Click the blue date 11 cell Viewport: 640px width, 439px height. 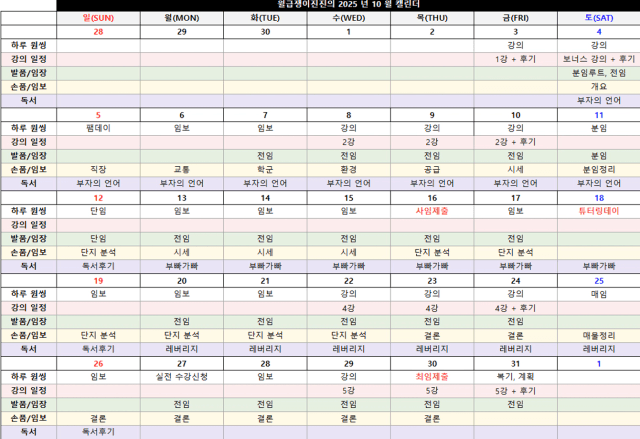click(599, 115)
